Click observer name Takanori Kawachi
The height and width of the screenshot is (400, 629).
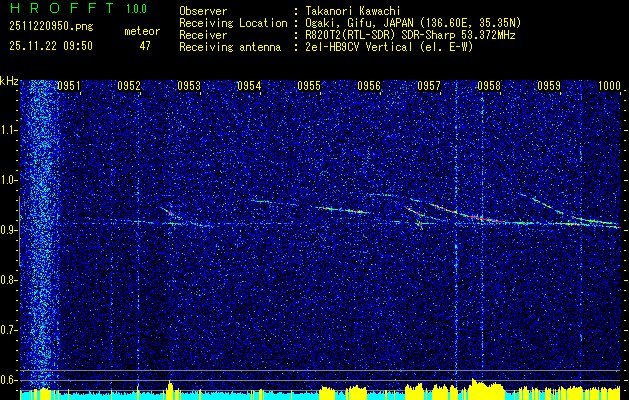[353, 11]
